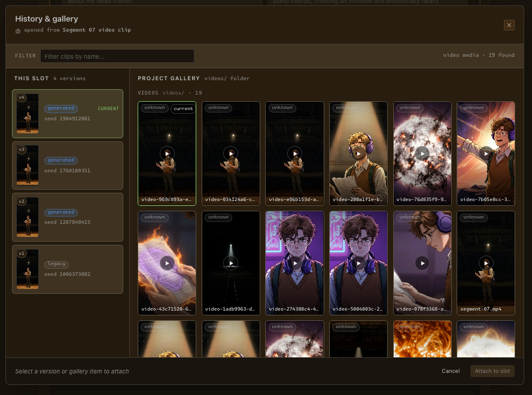Click the Filter clips by name field
This screenshot has width=532, height=395.
(x=117, y=56)
